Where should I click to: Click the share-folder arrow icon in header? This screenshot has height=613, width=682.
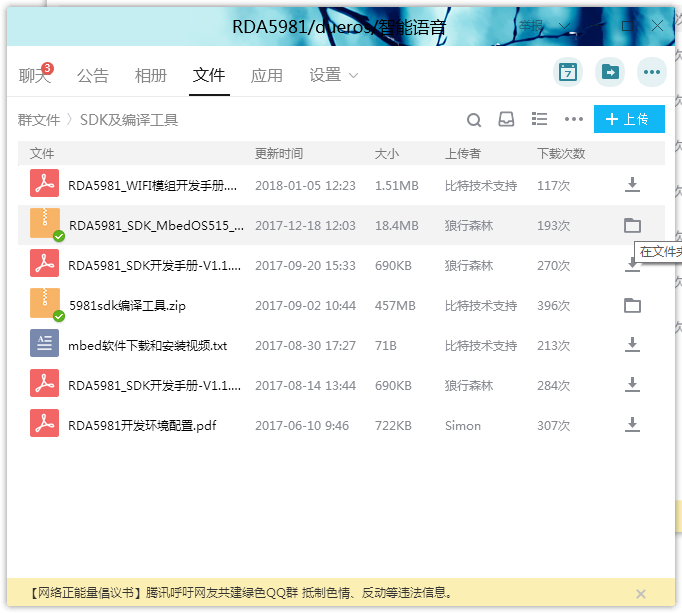[610, 72]
